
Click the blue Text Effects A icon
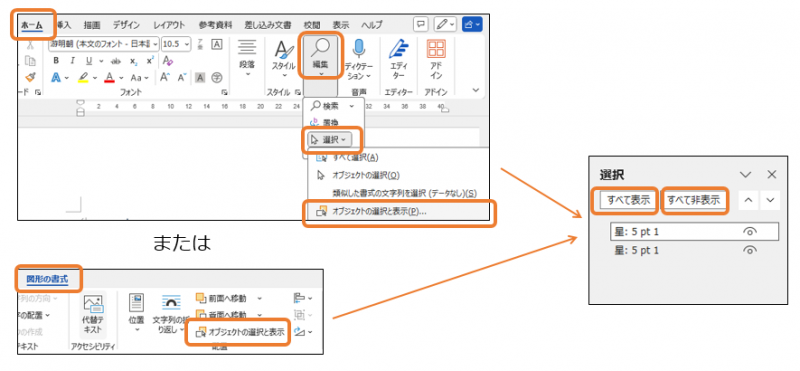pyautogui.click(x=56, y=78)
